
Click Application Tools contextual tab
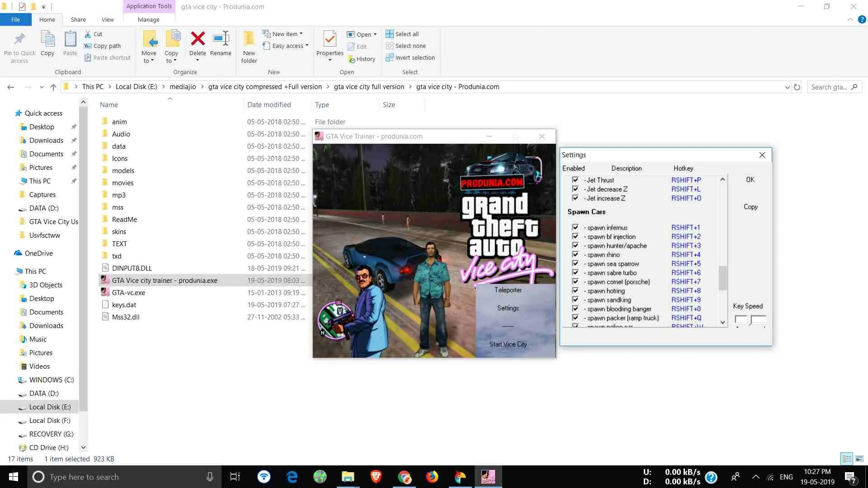coord(149,6)
